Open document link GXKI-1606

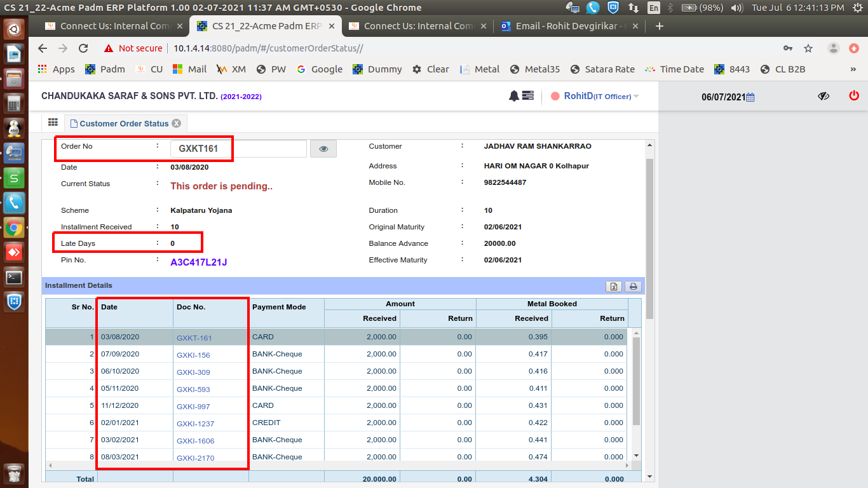(195, 441)
